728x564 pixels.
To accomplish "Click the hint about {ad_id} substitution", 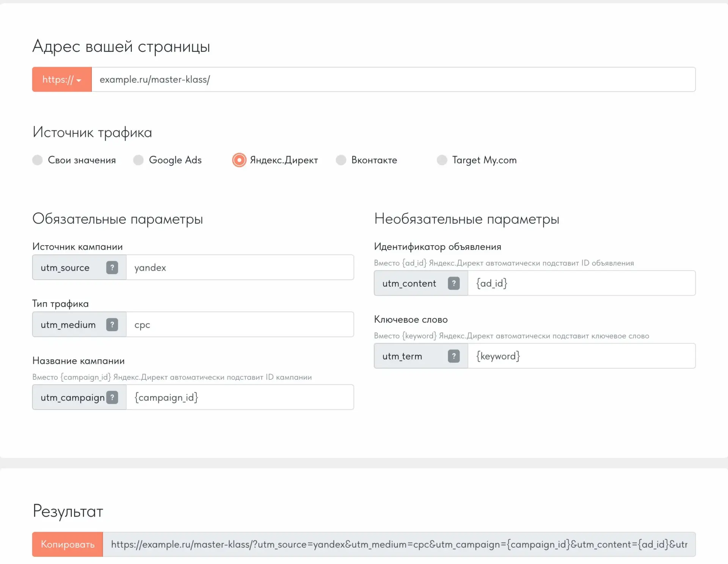I will [504, 263].
